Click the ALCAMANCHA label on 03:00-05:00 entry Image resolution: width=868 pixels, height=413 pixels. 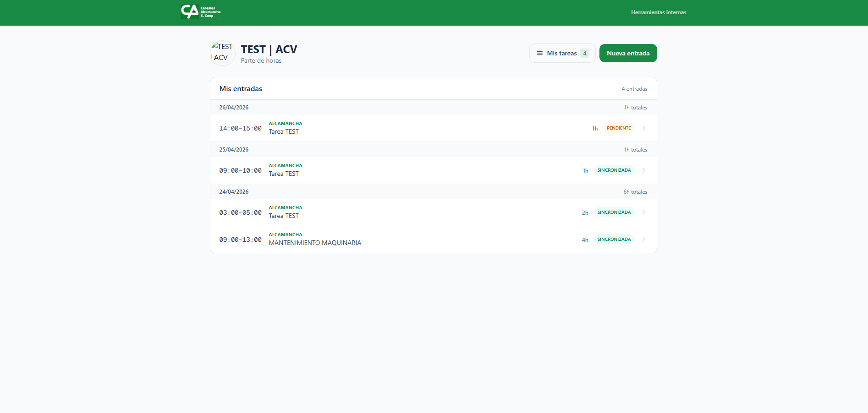(x=285, y=208)
